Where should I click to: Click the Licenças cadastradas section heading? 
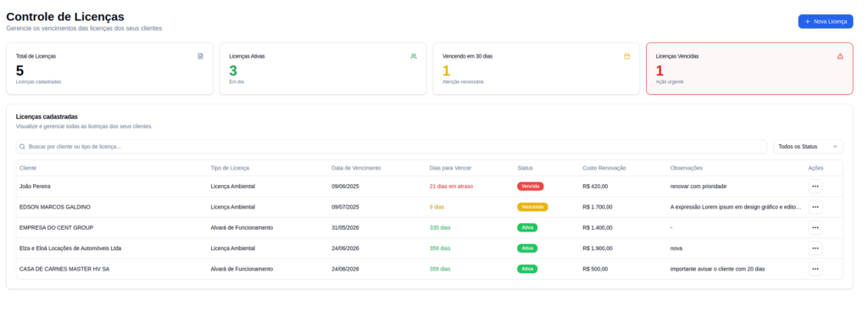click(47, 116)
